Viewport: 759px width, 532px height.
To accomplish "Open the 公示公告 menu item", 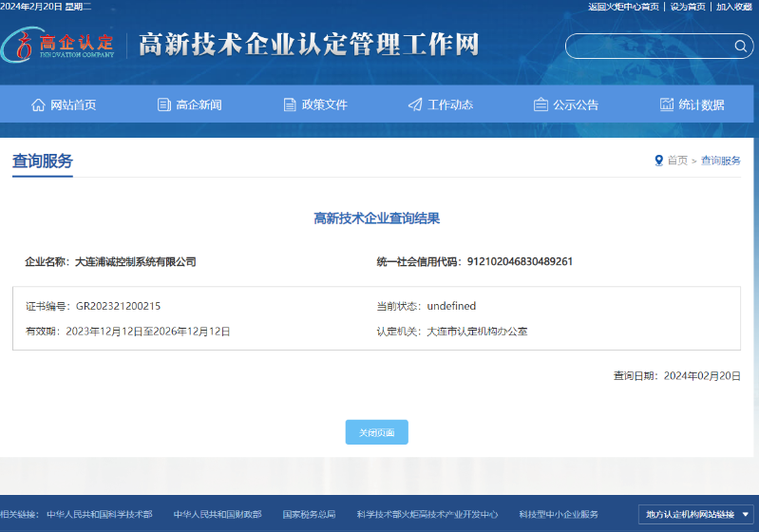I will pyautogui.click(x=576, y=104).
